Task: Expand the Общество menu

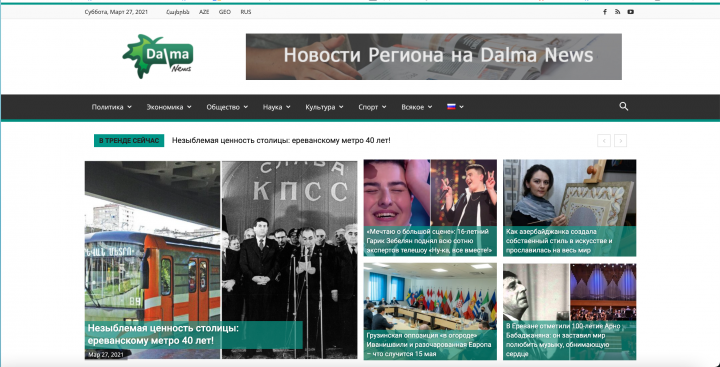Action: [227, 107]
